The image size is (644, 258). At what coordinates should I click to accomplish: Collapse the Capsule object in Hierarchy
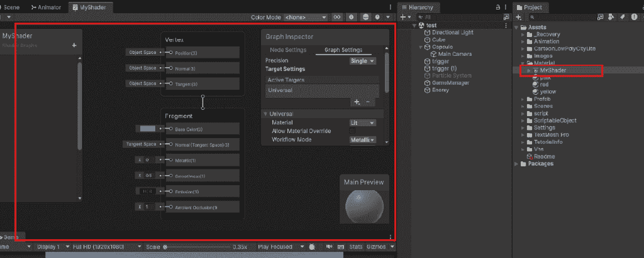point(421,46)
